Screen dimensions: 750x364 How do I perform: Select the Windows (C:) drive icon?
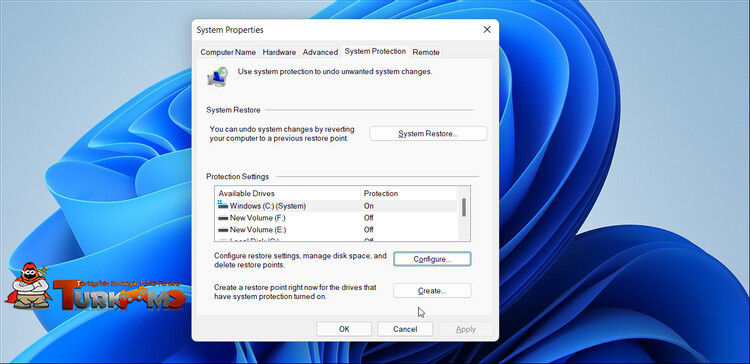point(223,205)
